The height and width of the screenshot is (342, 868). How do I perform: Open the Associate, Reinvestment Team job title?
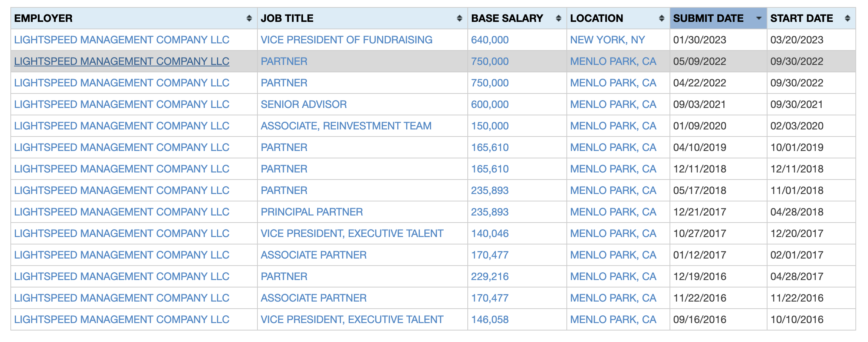(346, 126)
